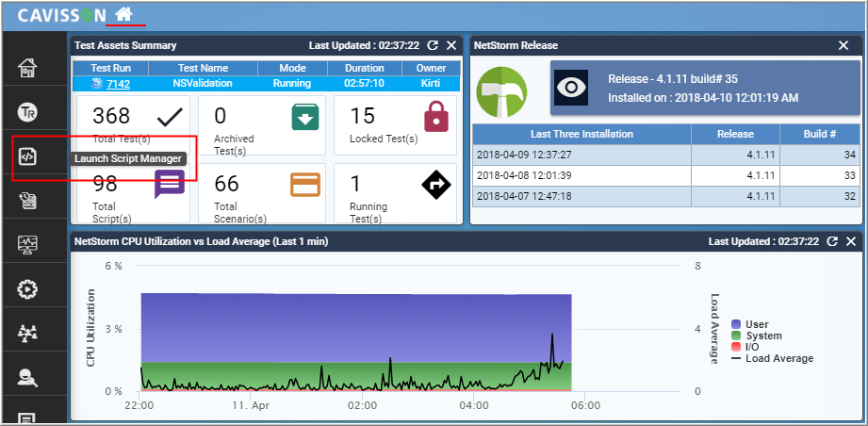
Task: Launch Script Manager from the sidebar
Action: 27,157
